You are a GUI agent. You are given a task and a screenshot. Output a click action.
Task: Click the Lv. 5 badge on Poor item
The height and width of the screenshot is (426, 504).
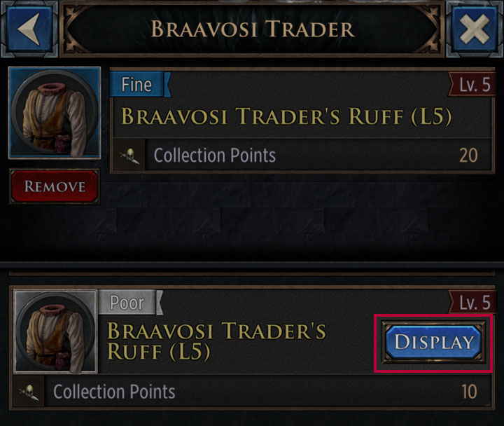point(474,303)
